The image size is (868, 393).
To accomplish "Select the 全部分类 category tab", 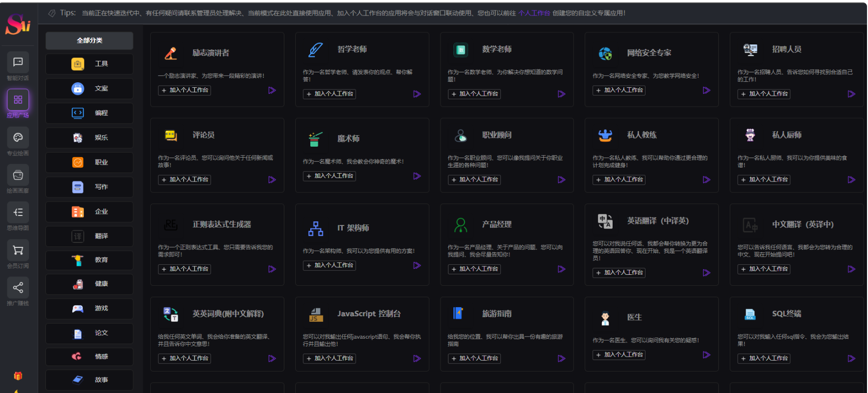I will (x=89, y=40).
